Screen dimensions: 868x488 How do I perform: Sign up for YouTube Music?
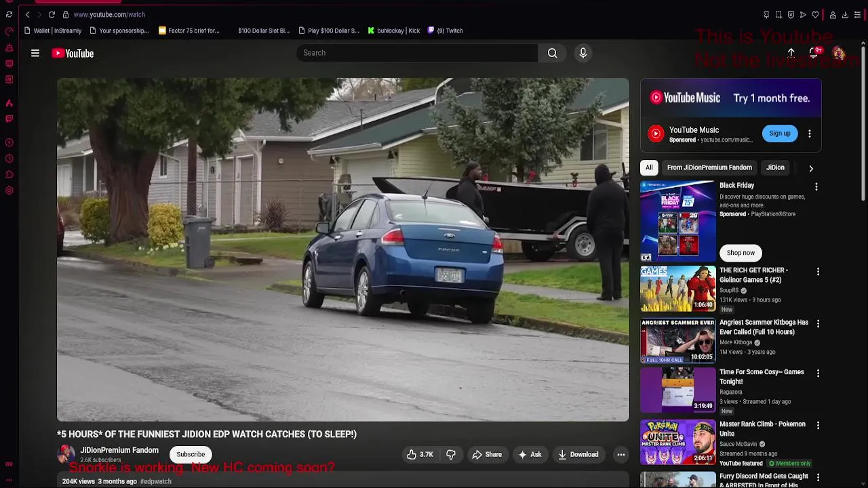pyautogui.click(x=780, y=134)
